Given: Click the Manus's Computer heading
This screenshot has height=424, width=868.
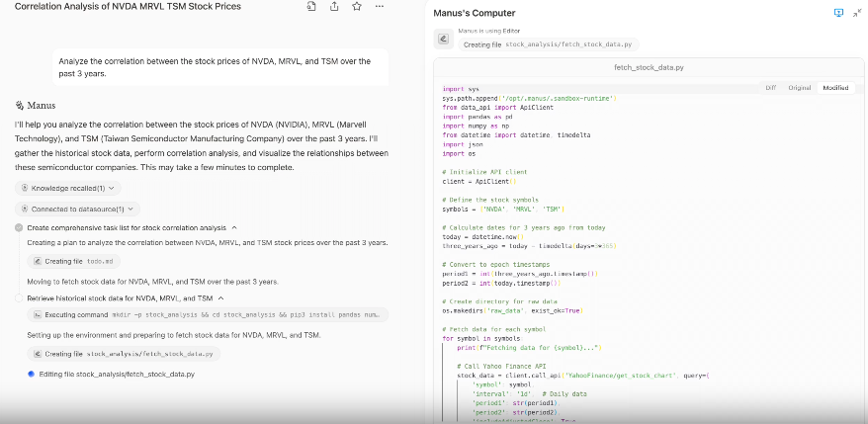Looking at the screenshot, I should 474,13.
